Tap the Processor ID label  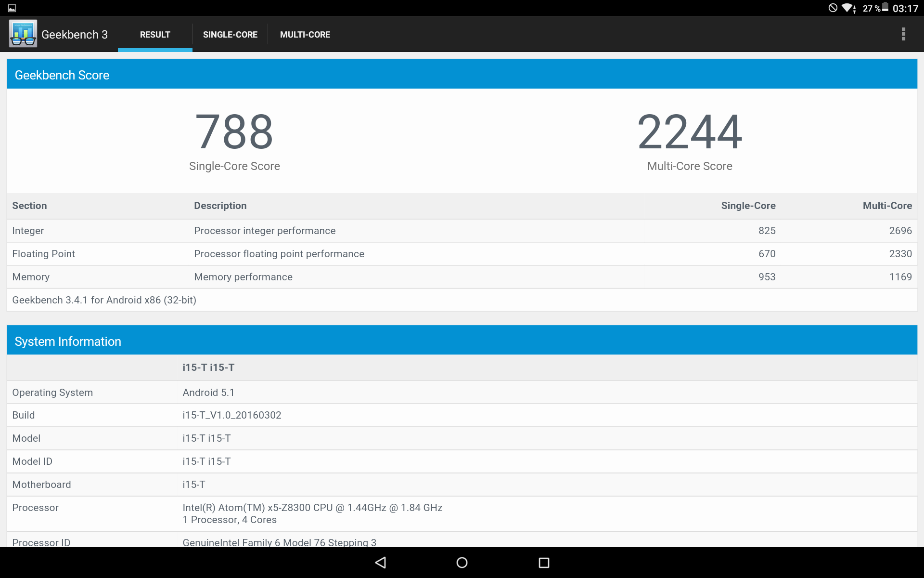coord(41,542)
